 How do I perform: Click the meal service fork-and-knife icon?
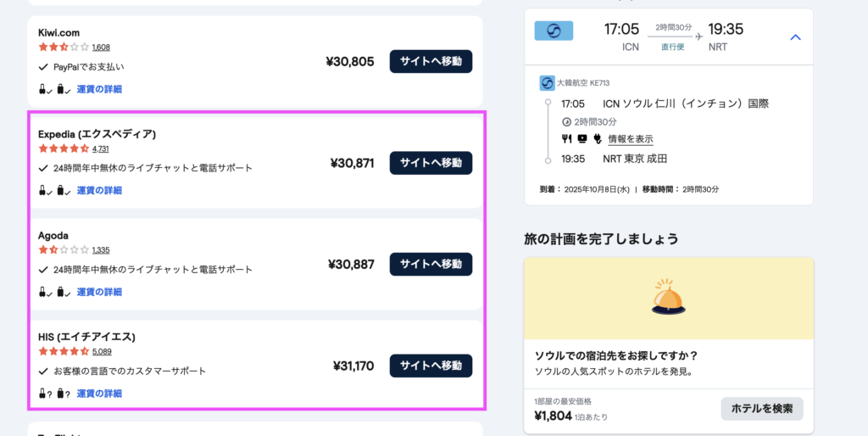click(x=566, y=139)
